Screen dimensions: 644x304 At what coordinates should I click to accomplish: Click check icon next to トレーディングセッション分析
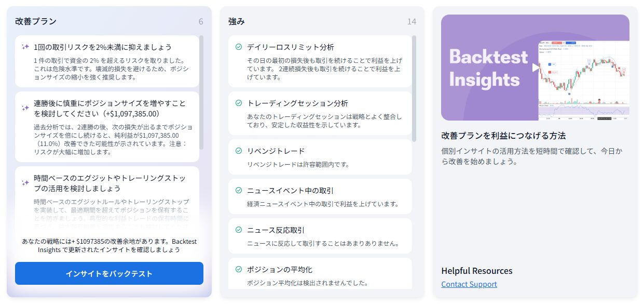click(x=239, y=103)
